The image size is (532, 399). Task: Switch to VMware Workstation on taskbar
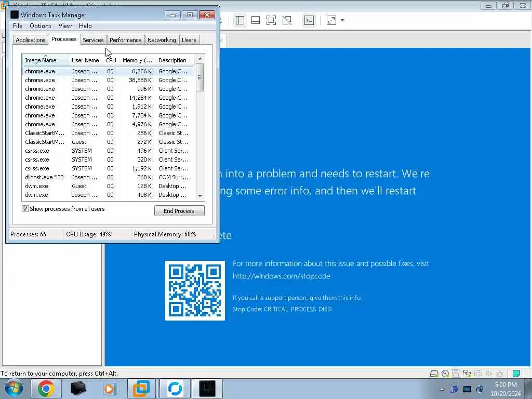point(141,389)
